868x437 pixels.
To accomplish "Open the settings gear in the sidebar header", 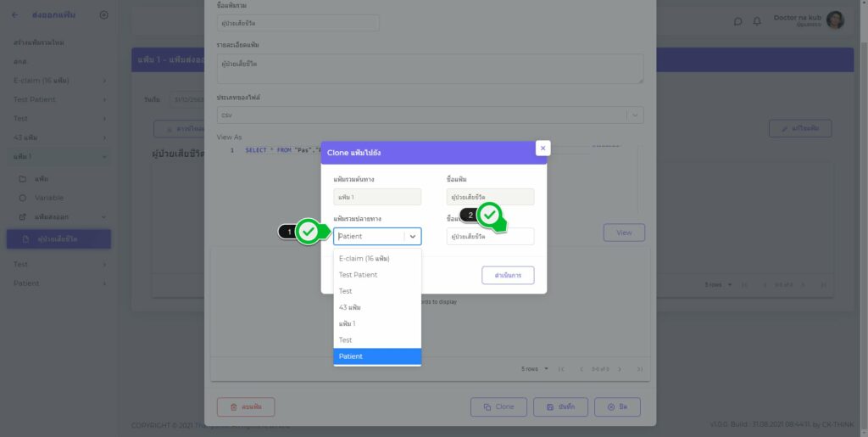I will pos(103,15).
